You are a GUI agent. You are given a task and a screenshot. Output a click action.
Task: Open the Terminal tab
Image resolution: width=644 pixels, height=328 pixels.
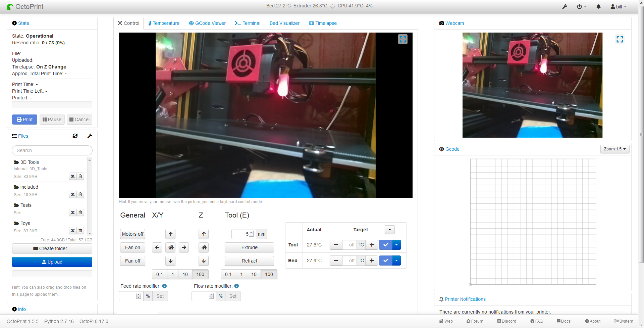tap(248, 23)
